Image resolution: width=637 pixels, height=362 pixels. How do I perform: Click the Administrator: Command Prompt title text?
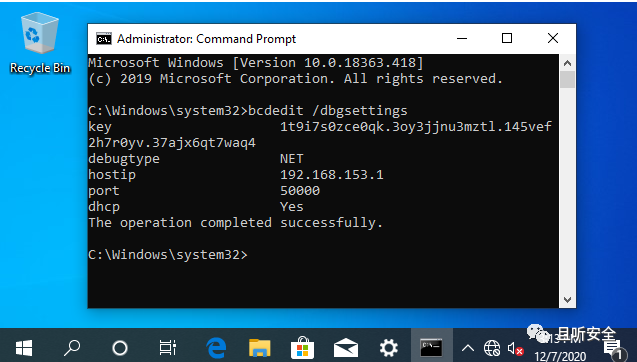point(206,39)
